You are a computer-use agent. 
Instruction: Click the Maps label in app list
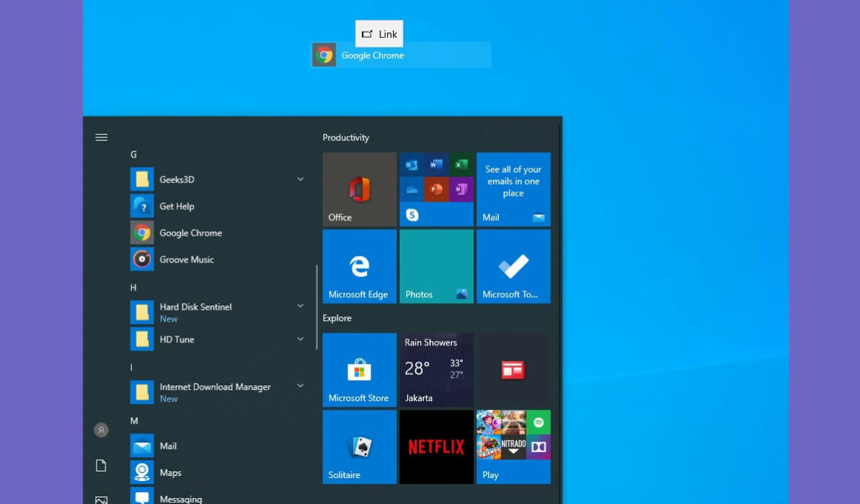point(171,473)
